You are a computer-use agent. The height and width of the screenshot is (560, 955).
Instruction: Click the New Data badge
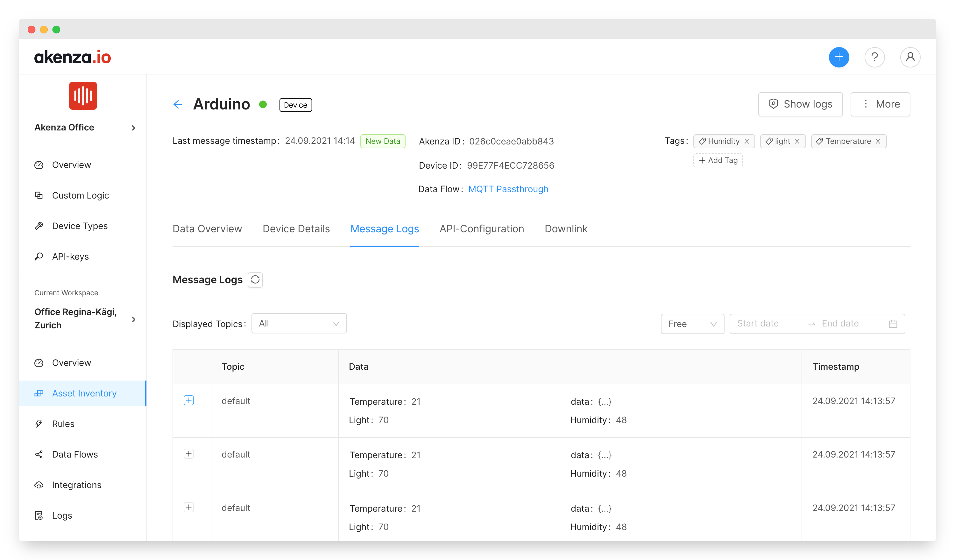tap(383, 141)
